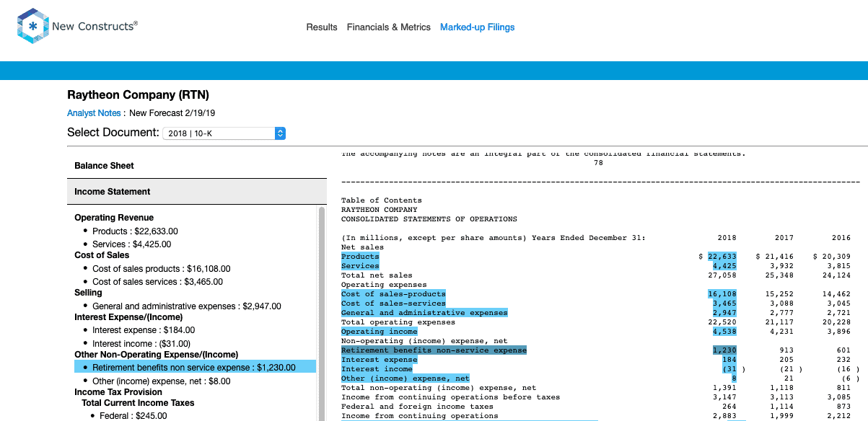
Task: Click the New Constructs hexagon logo
Action: pyautogui.click(x=32, y=27)
